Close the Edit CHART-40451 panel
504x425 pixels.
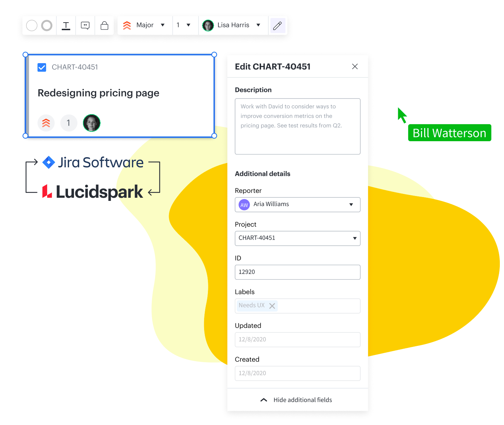[x=355, y=67]
